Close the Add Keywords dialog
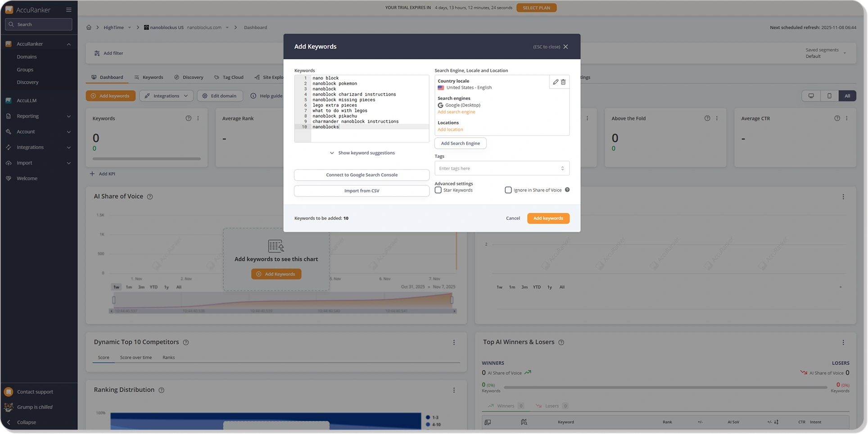 click(x=565, y=47)
